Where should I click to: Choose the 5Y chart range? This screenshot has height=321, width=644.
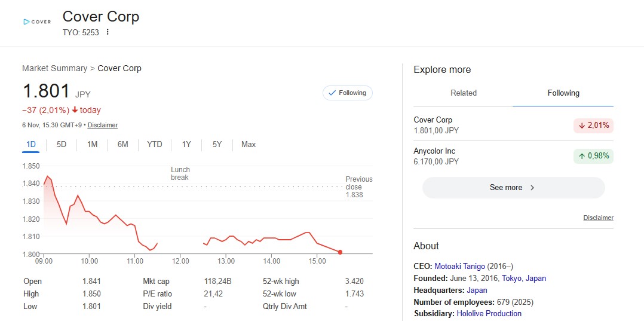[217, 144]
